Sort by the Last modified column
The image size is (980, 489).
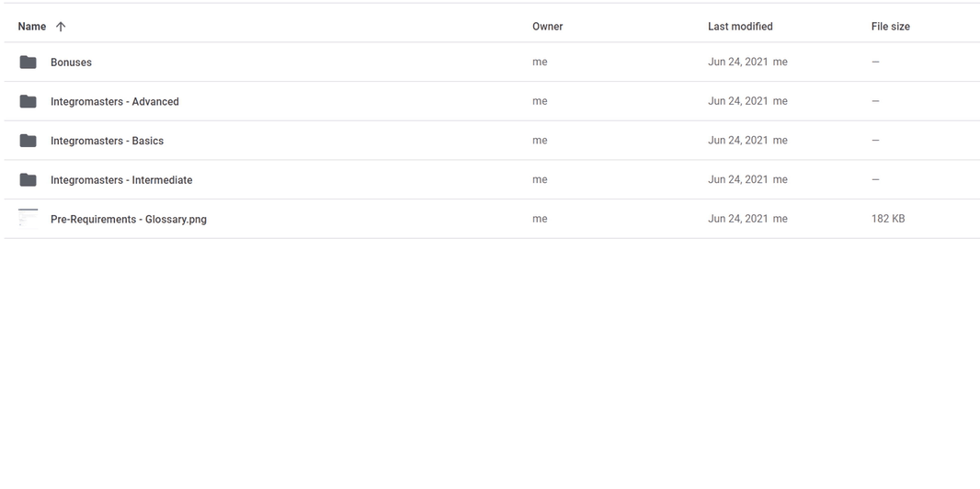740,27
